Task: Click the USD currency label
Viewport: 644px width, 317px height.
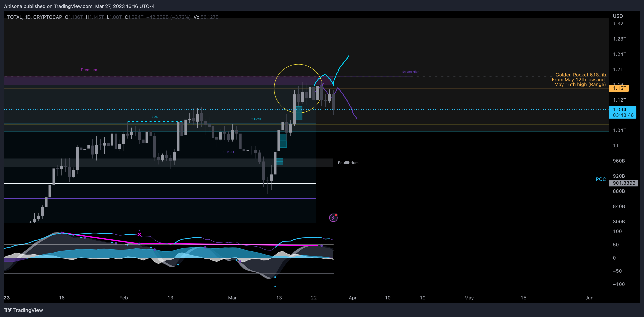Action: pyautogui.click(x=618, y=16)
